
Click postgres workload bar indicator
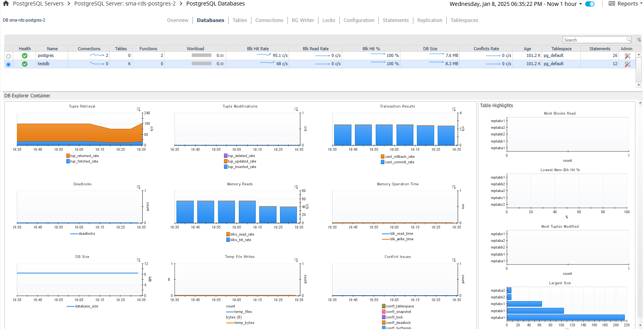coord(202,55)
